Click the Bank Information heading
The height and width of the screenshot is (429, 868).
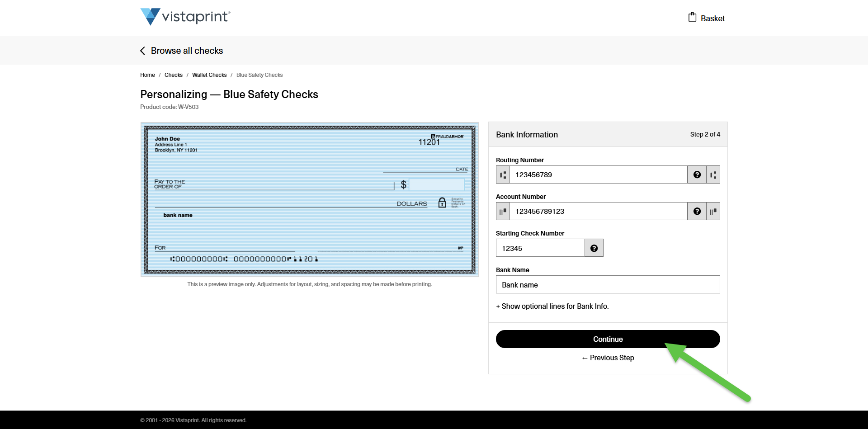coord(527,135)
